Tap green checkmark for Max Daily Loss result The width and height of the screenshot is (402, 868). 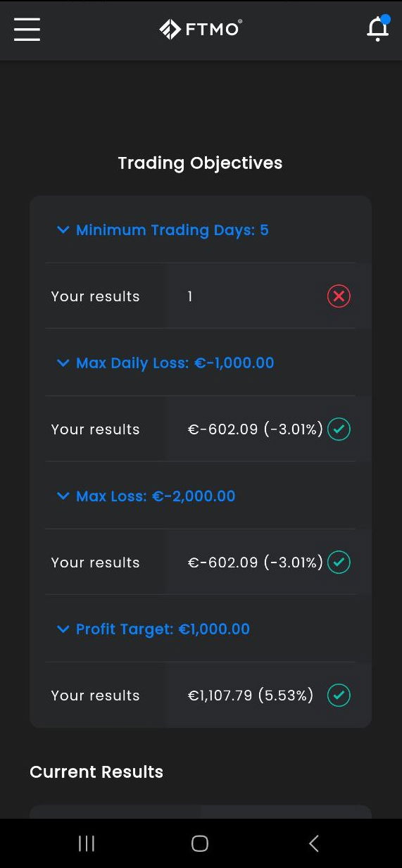click(339, 429)
